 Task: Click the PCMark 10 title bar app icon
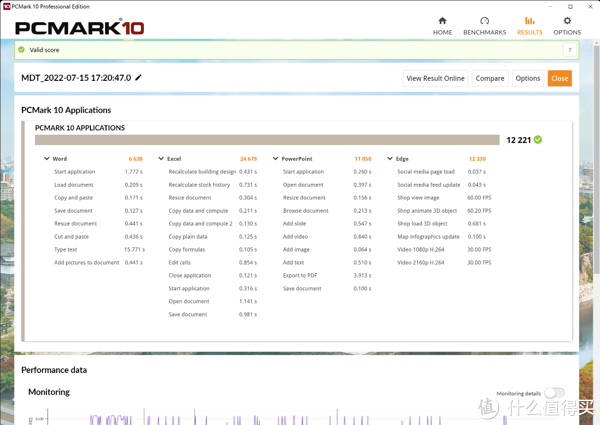(x=6, y=6)
